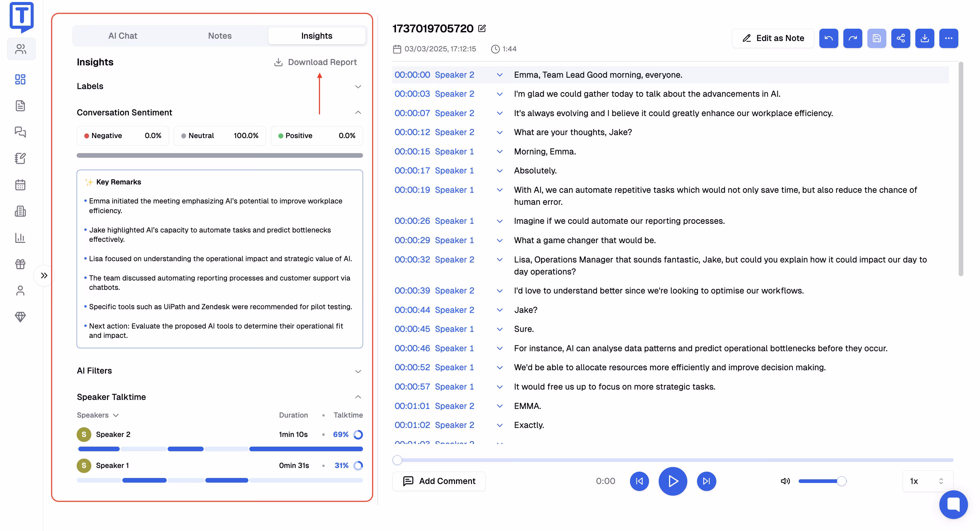Expand the sidebar with the double-chevron button

[44, 275]
